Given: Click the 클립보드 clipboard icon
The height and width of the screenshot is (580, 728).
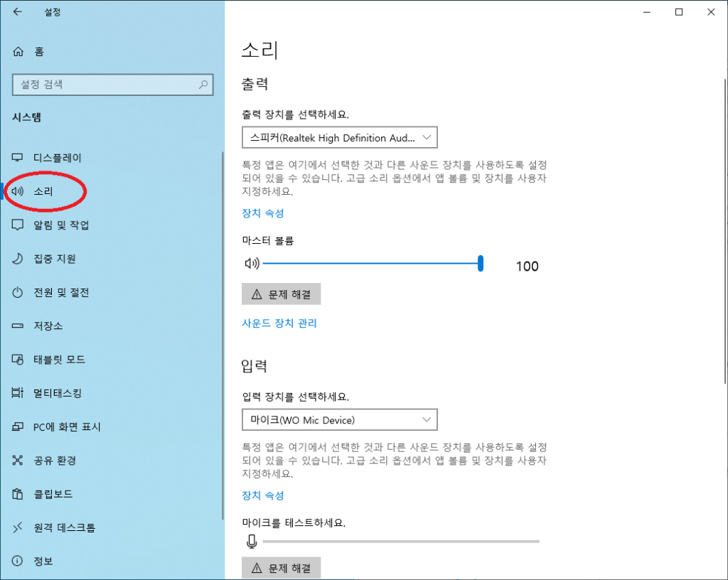Looking at the screenshot, I should 18,494.
